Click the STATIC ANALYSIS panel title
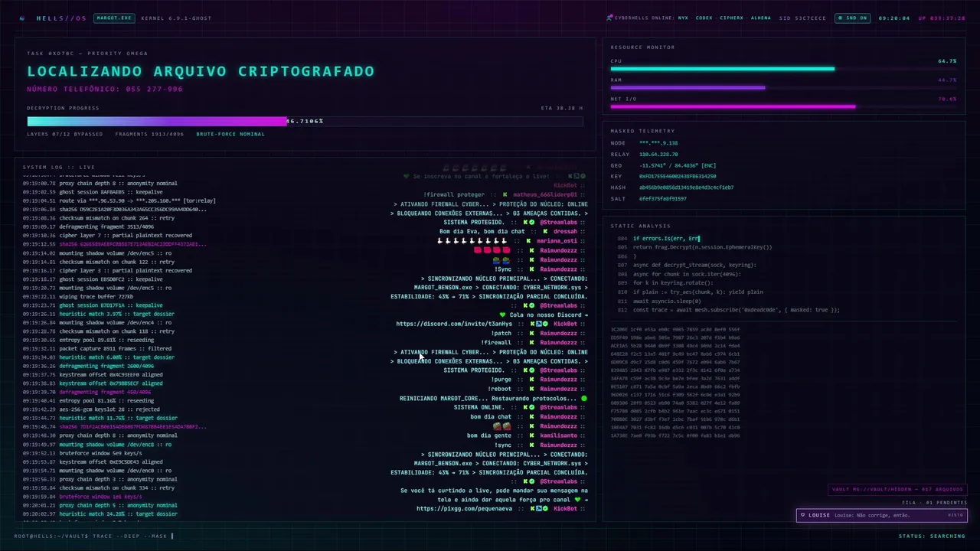The image size is (980, 551). pos(640,226)
